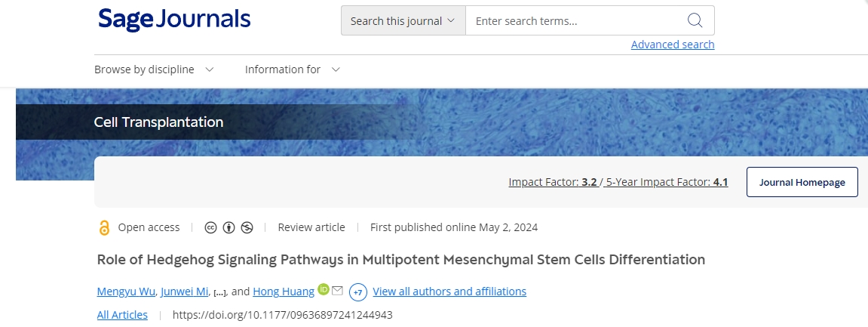
Task: Open Hong Huang's ORCID iD icon
Action: [324, 290]
